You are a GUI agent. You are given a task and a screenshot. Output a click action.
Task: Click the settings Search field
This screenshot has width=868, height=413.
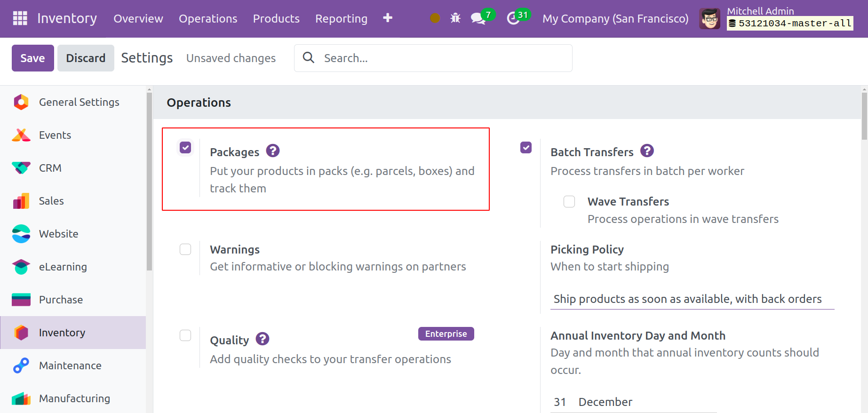tap(442, 58)
